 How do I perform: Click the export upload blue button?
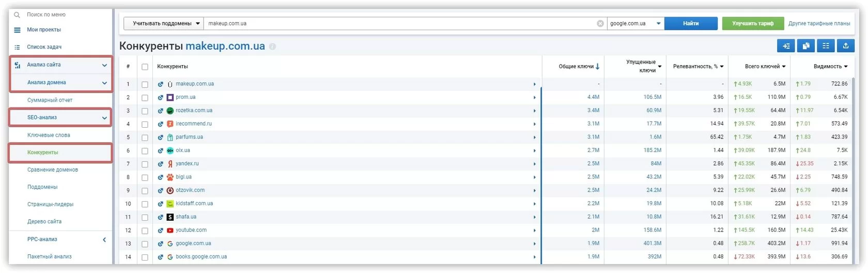click(846, 46)
